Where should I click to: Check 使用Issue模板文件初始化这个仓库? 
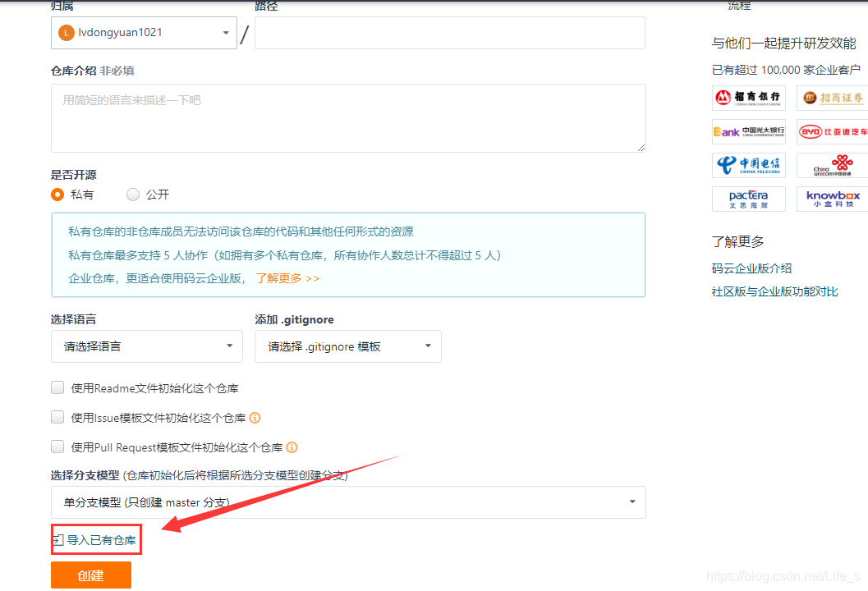57,417
